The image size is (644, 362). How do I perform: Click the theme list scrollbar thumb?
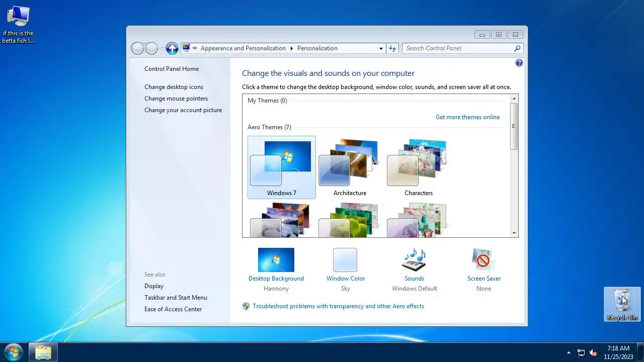pyautogui.click(x=514, y=126)
